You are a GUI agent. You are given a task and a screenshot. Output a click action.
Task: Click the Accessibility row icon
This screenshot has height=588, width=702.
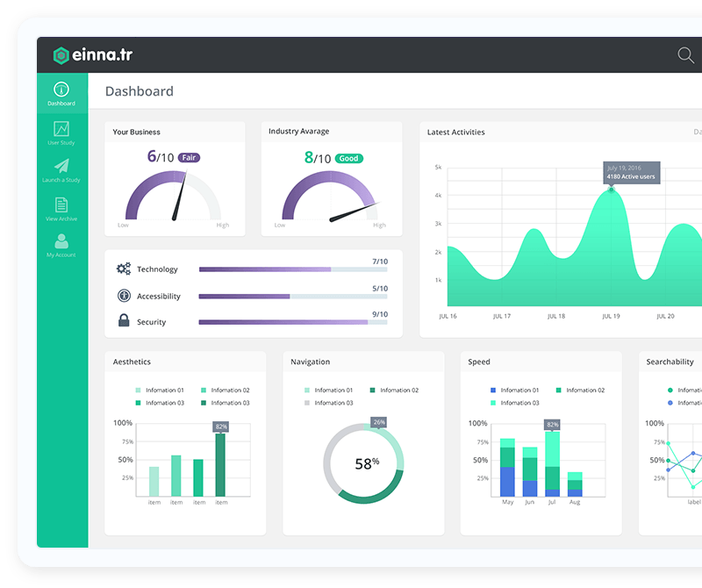(x=124, y=296)
